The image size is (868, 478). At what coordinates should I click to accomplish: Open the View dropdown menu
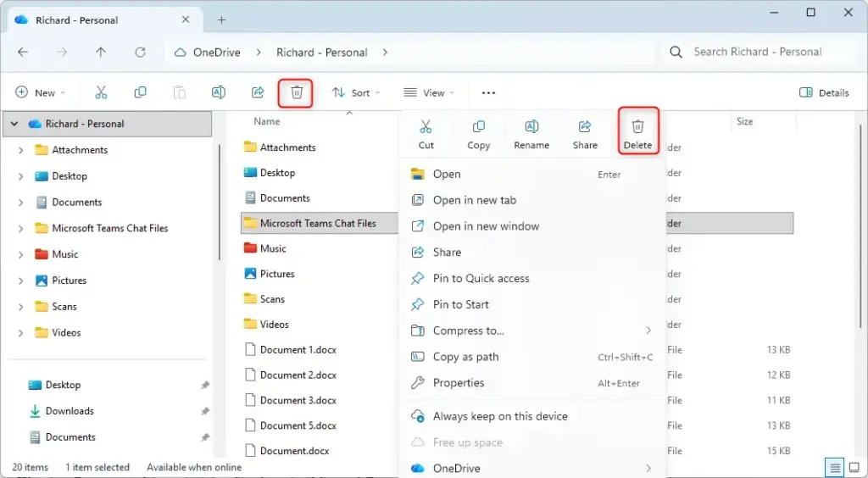point(429,92)
